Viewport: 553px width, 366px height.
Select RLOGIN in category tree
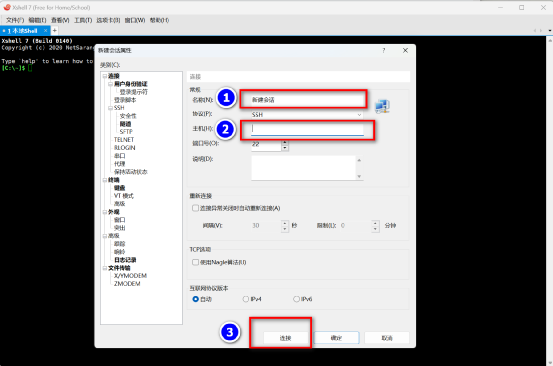(124, 148)
